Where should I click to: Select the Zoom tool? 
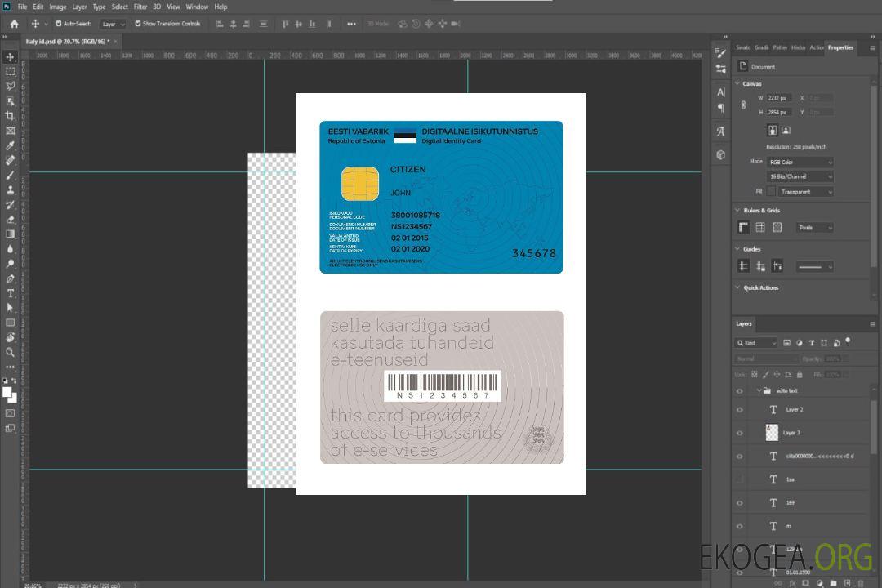pyautogui.click(x=10, y=352)
